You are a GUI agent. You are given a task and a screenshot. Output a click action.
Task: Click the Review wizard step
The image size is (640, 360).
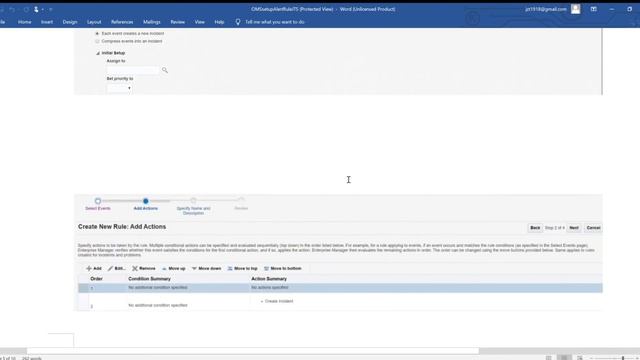[241, 204]
